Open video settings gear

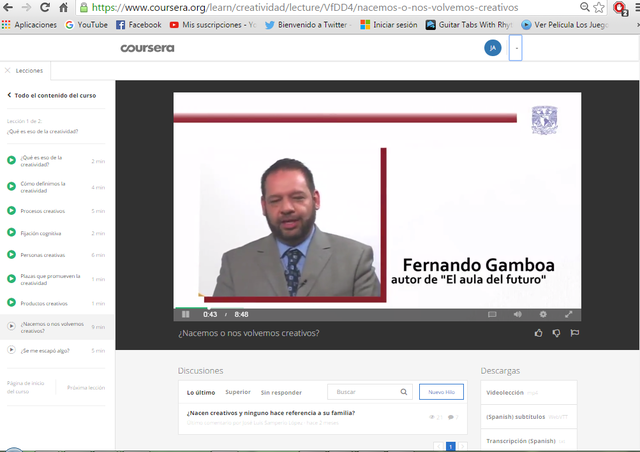(543, 314)
